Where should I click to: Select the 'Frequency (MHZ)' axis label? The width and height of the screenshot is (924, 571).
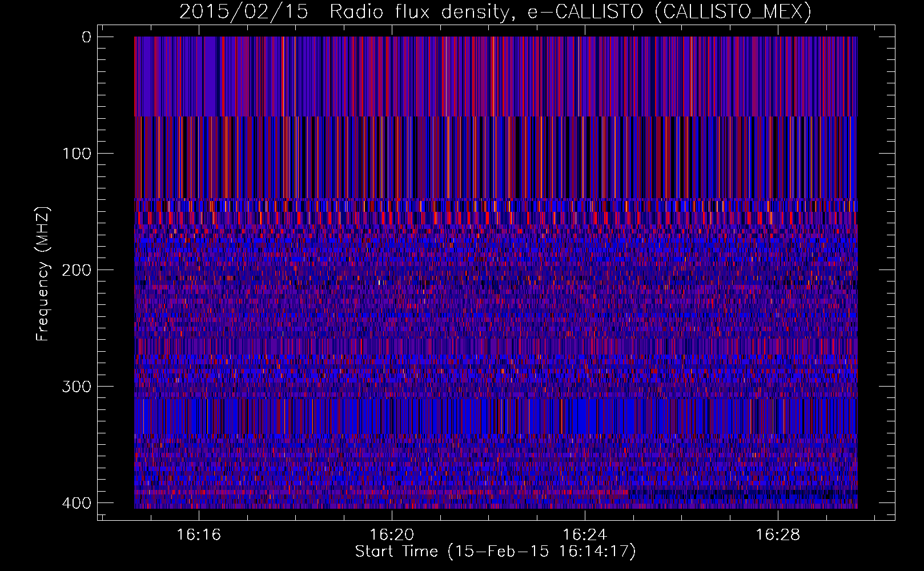[43, 274]
